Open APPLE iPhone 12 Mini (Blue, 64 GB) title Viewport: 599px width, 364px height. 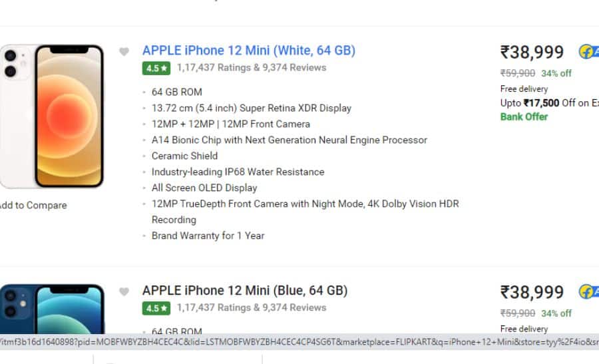pos(245,291)
